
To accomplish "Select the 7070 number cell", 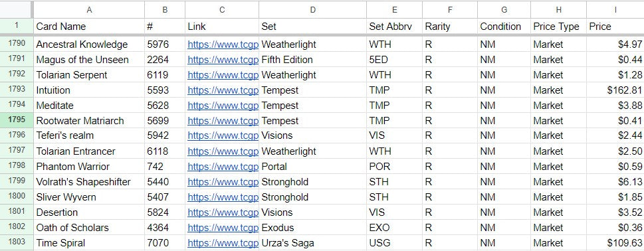I will [x=165, y=243].
